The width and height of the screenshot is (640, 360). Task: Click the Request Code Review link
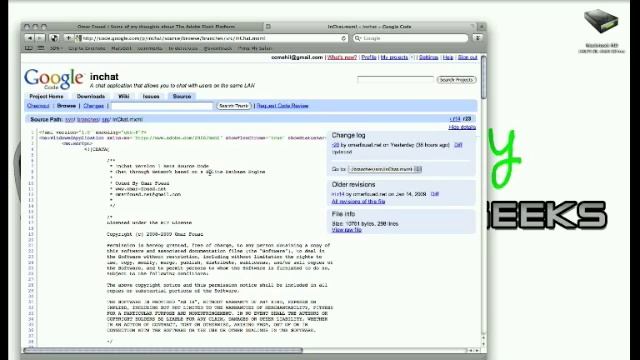(x=282, y=106)
